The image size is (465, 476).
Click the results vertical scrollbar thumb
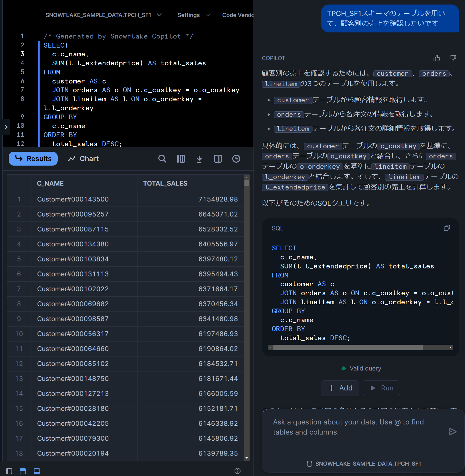pos(247,183)
